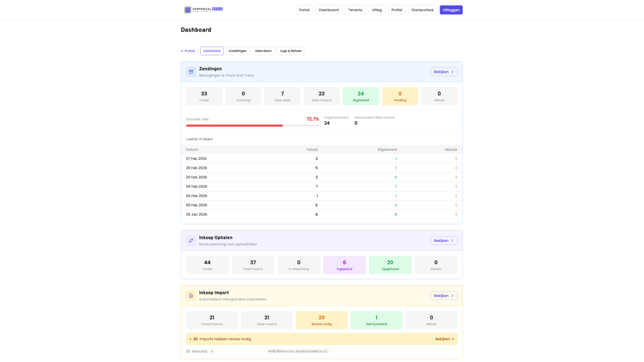Go back via the Portal arrow link
The width and height of the screenshot is (644, 362).
[188, 51]
